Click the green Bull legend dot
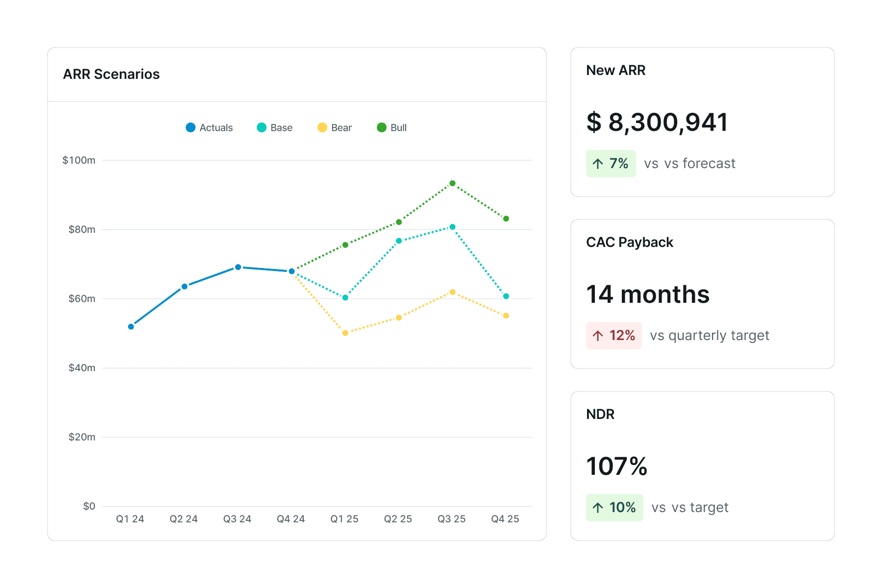Screen dimensions: 882x588 (381, 127)
